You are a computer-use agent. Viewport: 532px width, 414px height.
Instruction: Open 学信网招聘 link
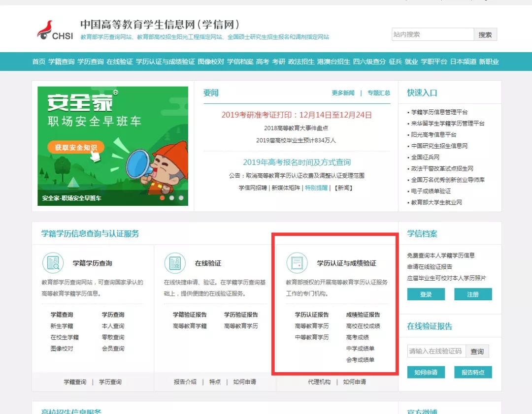coord(253,188)
